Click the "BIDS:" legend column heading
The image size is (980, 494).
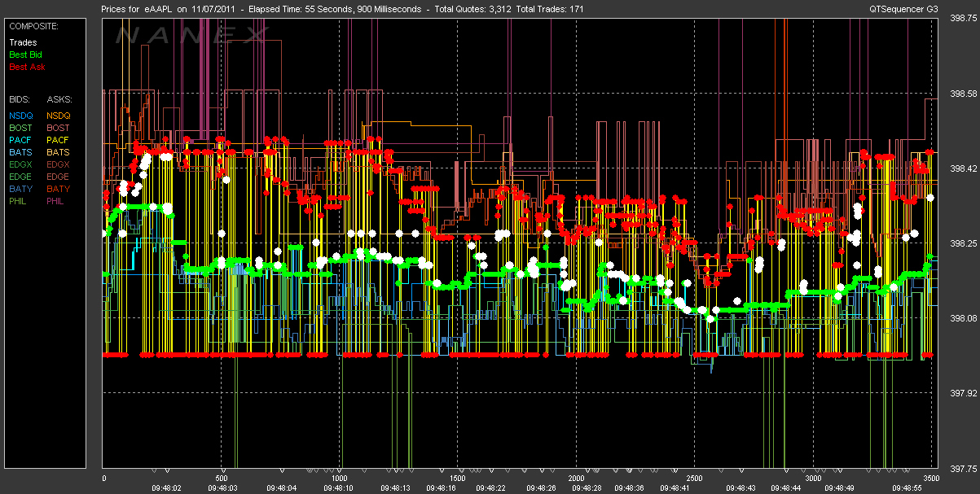point(21,98)
